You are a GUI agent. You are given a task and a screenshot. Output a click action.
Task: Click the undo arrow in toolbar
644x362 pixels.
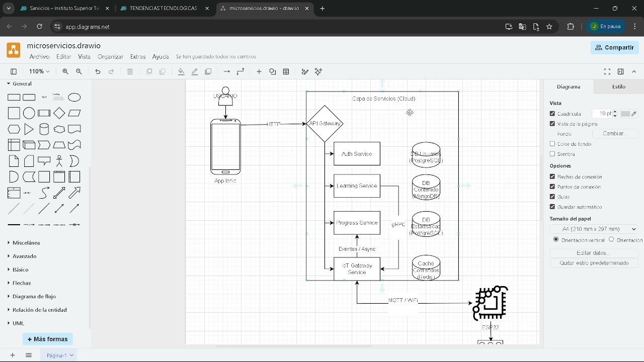pyautogui.click(x=98, y=72)
